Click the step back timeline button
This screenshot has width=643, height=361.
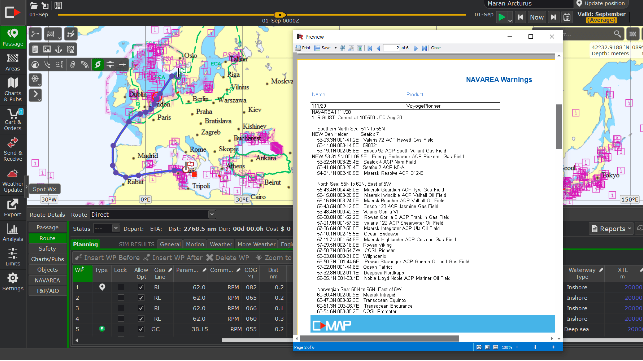click(x=520, y=17)
